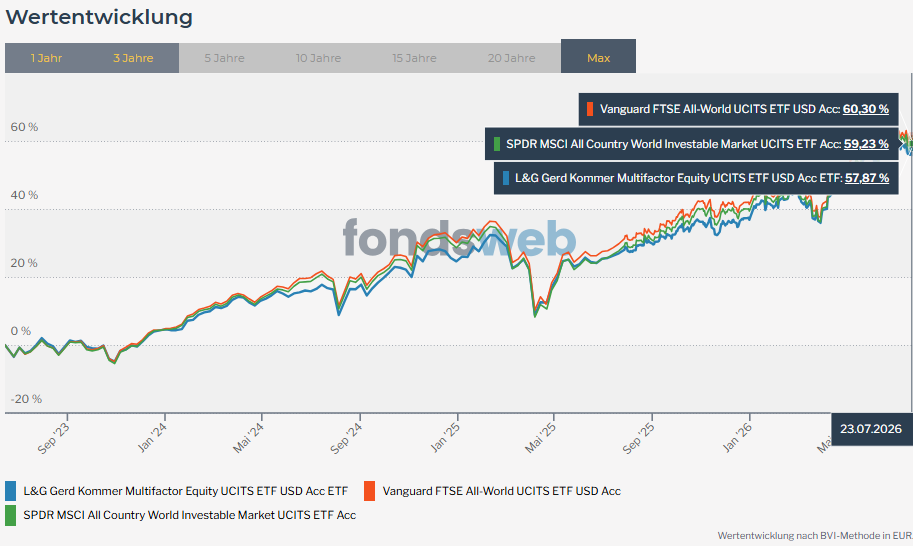Toggle the SPDR MSCI All Country legend entry
Screen dimensions: 913x546
(x=181, y=515)
